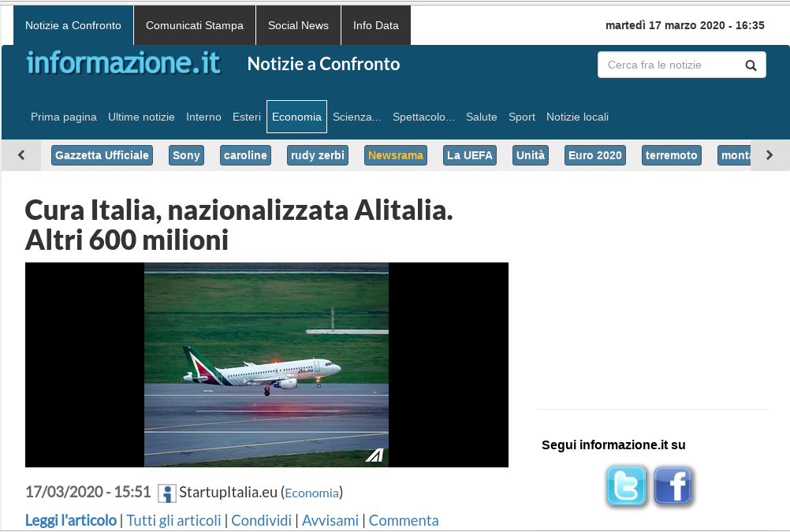Screen dimensions: 790x532
Task: Open the Sport section
Action: (521, 117)
